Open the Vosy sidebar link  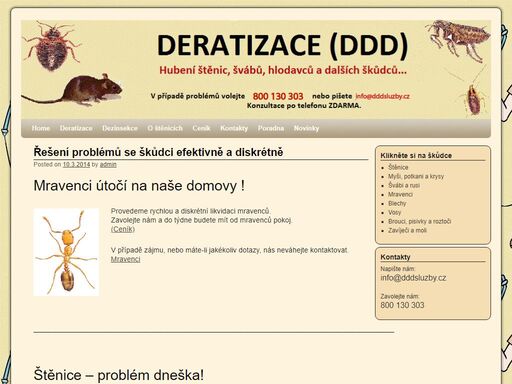[x=395, y=212]
